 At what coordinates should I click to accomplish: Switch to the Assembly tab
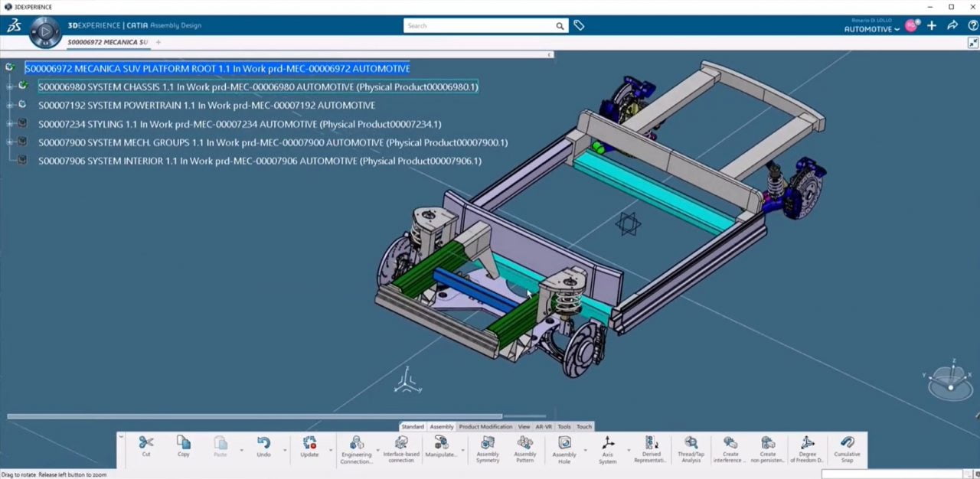(x=442, y=427)
